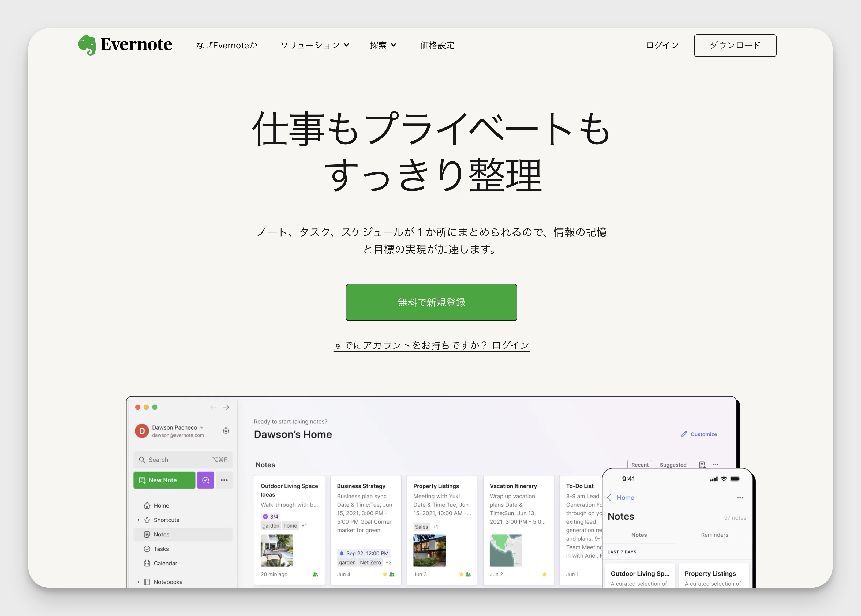861x616 pixels.
Task: Expand the Dawson Pacheco account dropdown
Action: click(201, 427)
